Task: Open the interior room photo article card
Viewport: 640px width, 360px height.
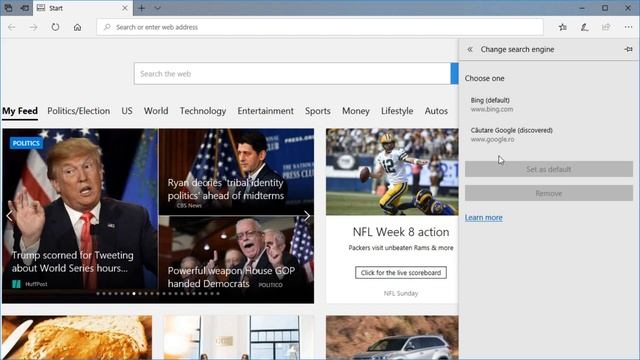Action: 239,338
